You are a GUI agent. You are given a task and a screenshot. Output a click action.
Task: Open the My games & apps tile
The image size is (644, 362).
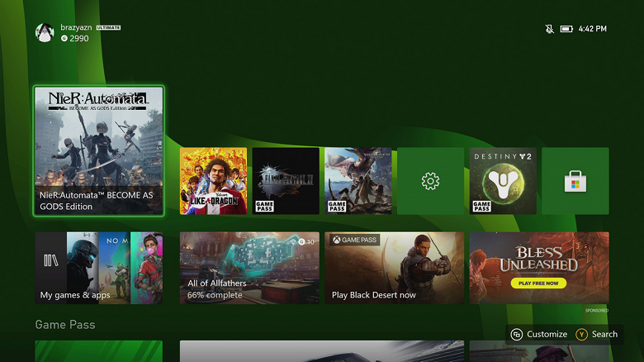(98, 268)
